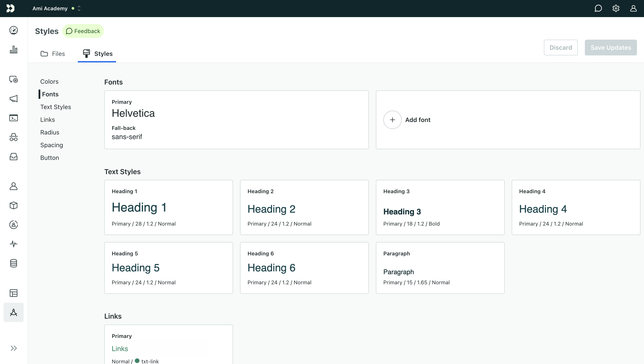644x364 pixels.
Task: Jump to Links in the section list
Action: click(x=48, y=120)
